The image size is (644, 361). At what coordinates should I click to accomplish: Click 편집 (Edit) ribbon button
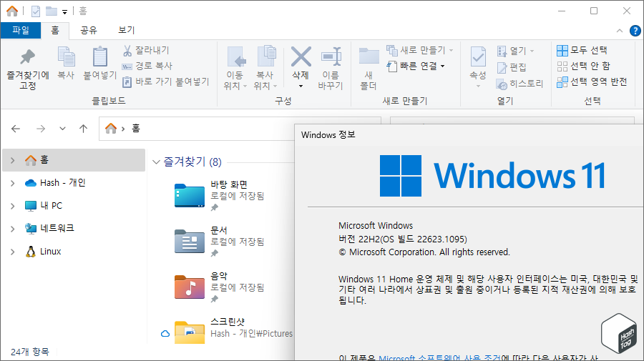512,67
